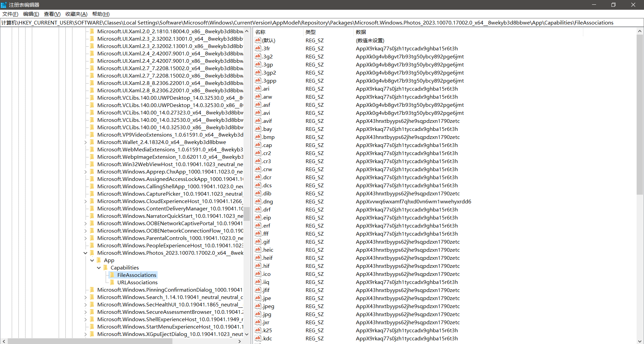Select Microsoft.Windows.StartMenuExperienceHost tree key
The height and width of the screenshot is (344, 644).
(170, 327)
